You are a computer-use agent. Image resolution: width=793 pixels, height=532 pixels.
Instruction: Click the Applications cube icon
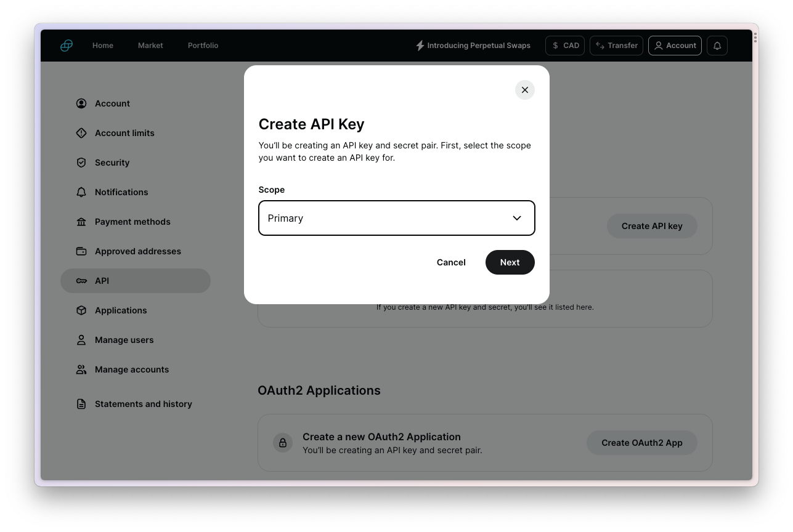coord(81,310)
